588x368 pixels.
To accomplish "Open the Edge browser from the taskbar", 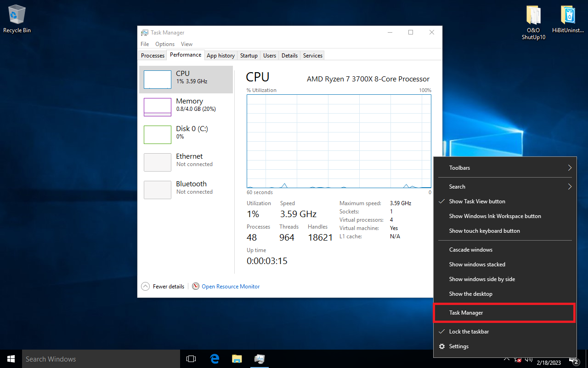I will [x=215, y=359].
